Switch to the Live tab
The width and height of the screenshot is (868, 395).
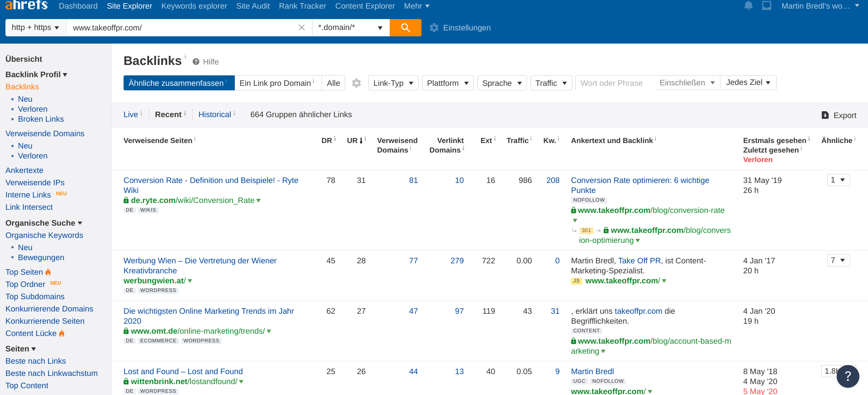point(131,114)
